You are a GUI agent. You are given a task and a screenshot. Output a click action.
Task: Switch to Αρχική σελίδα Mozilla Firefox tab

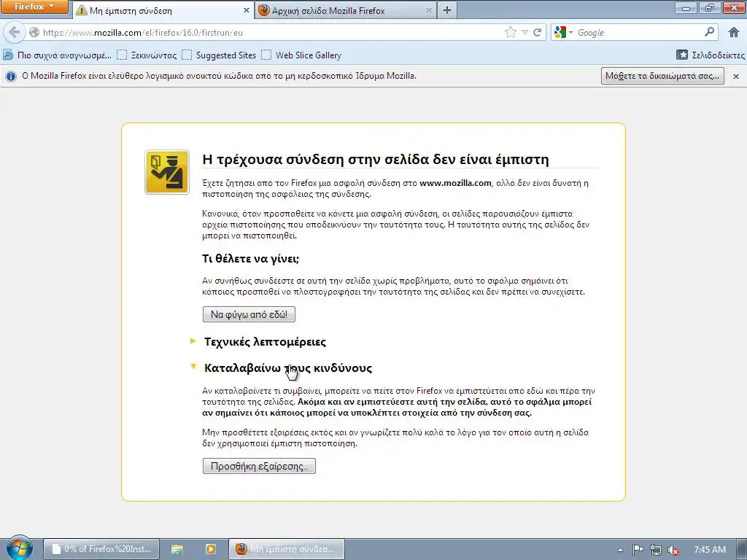pyautogui.click(x=346, y=10)
